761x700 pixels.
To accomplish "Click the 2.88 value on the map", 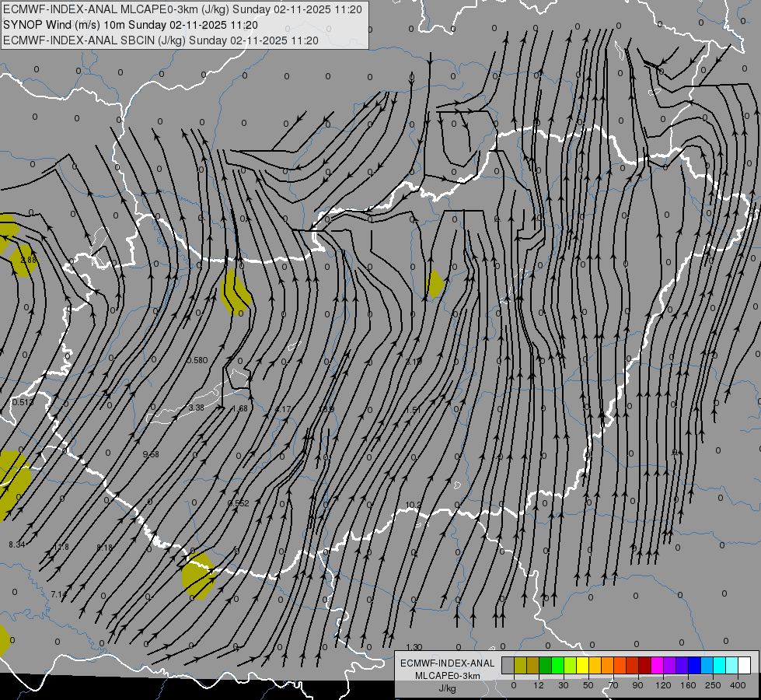I will [29, 260].
